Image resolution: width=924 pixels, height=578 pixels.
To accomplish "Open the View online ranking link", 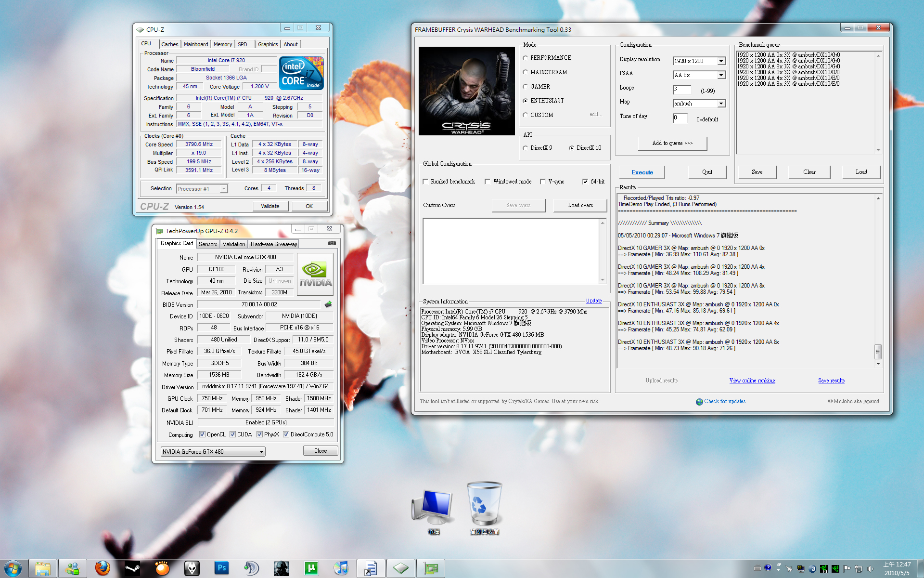I will [752, 381].
